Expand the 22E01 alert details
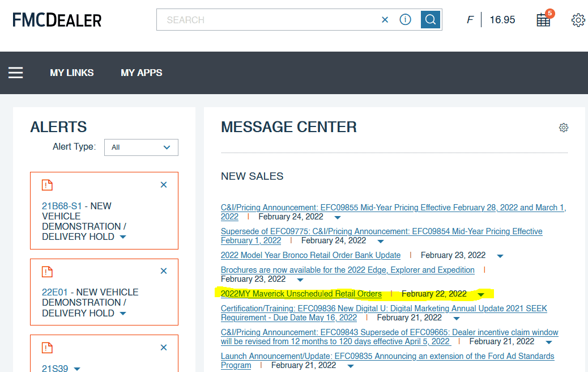The image size is (588, 372). pos(123,314)
